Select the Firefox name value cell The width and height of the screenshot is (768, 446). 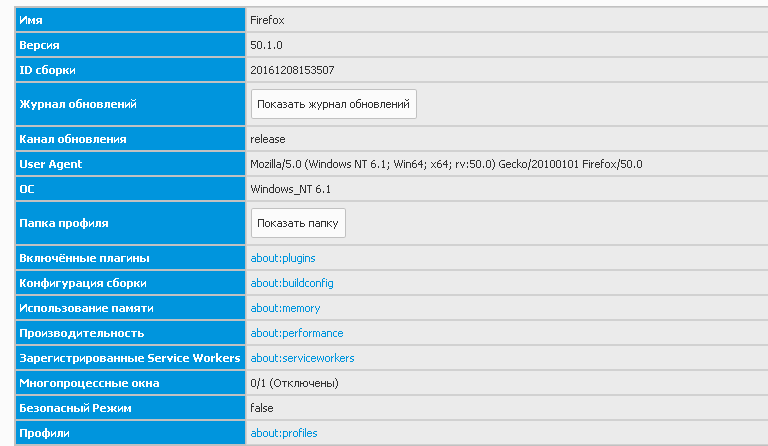507,20
